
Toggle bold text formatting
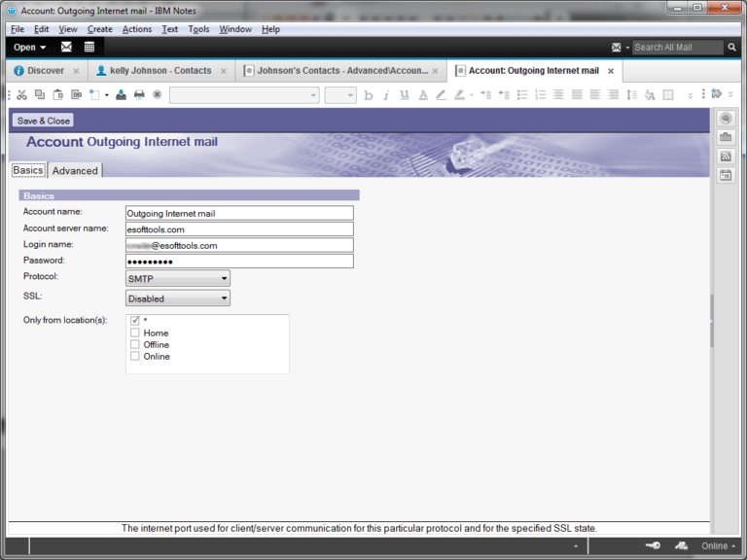369,95
